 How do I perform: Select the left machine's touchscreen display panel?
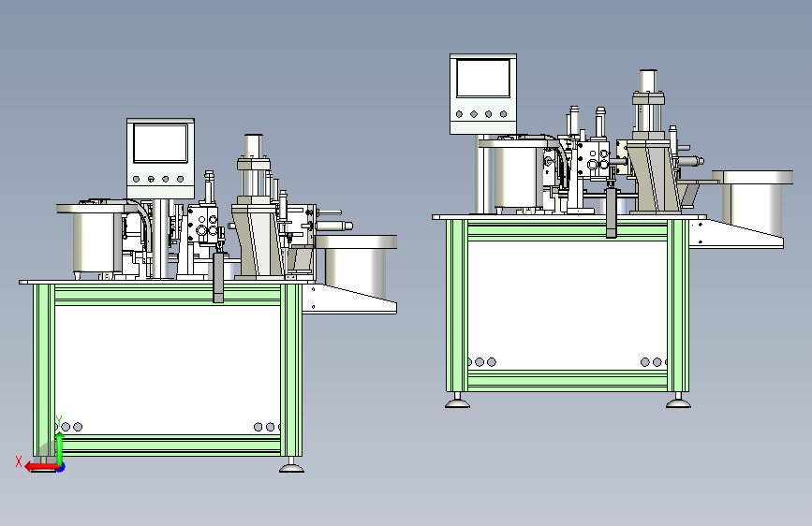tap(160, 143)
